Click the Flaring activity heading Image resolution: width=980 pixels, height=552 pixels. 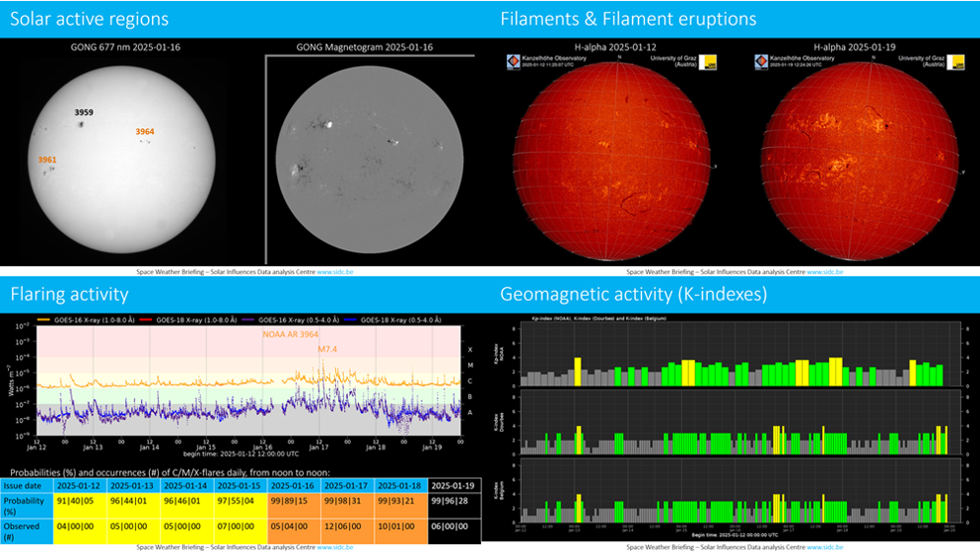69,294
